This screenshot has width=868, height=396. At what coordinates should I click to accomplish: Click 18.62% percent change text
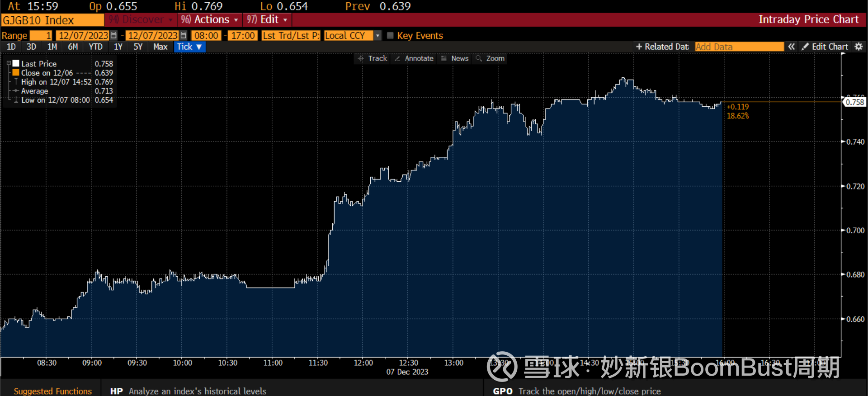coord(738,116)
